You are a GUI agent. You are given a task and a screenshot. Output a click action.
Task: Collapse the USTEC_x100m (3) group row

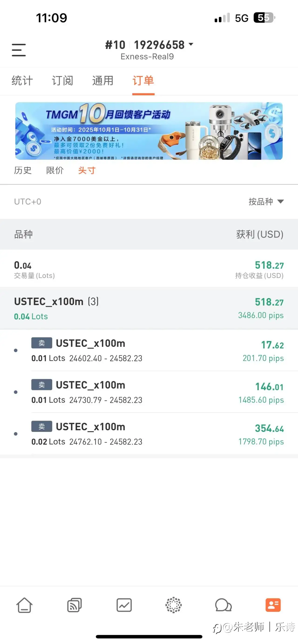(x=149, y=308)
